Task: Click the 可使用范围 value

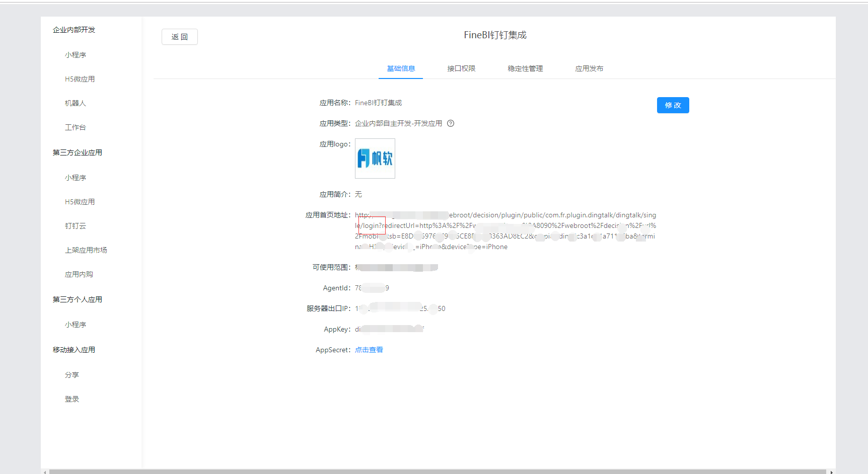Action: pos(396,267)
